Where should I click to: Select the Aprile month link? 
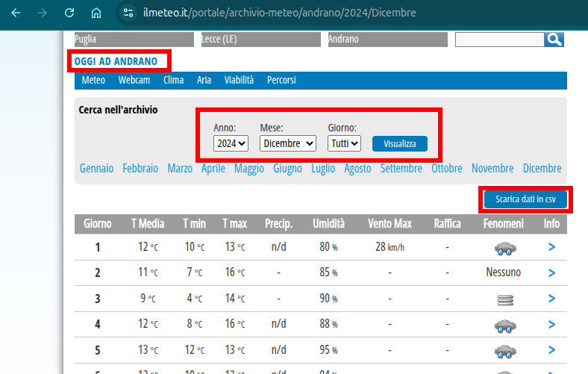213,169
